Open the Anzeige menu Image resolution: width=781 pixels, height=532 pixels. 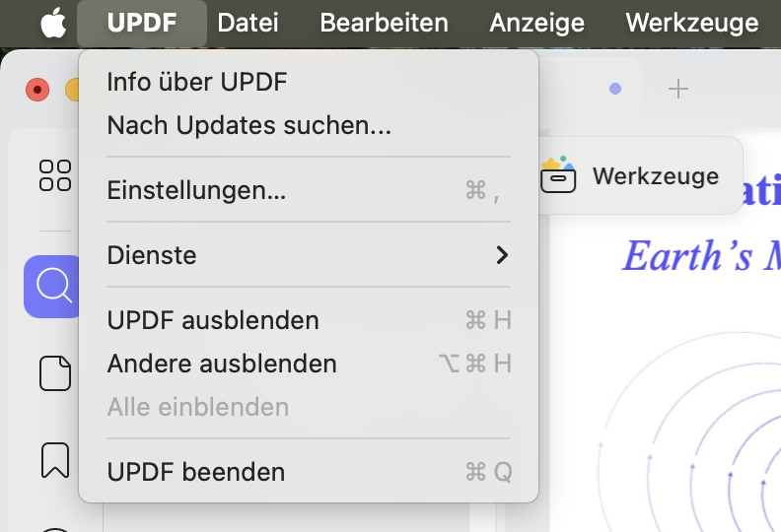point(536,23)
